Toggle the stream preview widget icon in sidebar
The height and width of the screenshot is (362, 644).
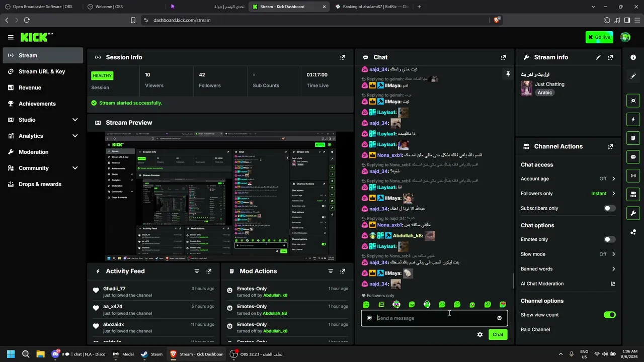[x=633, y=101]
